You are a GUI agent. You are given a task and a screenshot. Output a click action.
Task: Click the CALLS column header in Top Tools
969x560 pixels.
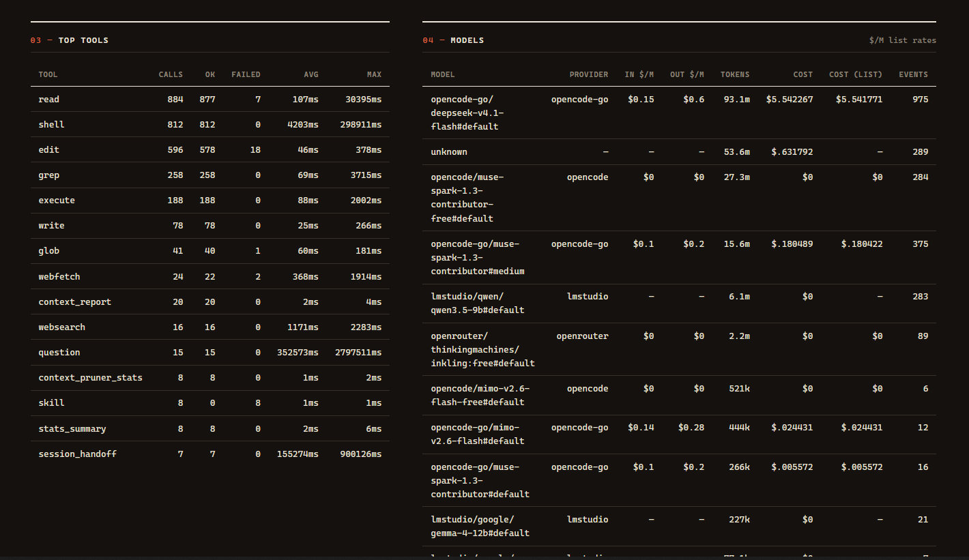[171, 74]
